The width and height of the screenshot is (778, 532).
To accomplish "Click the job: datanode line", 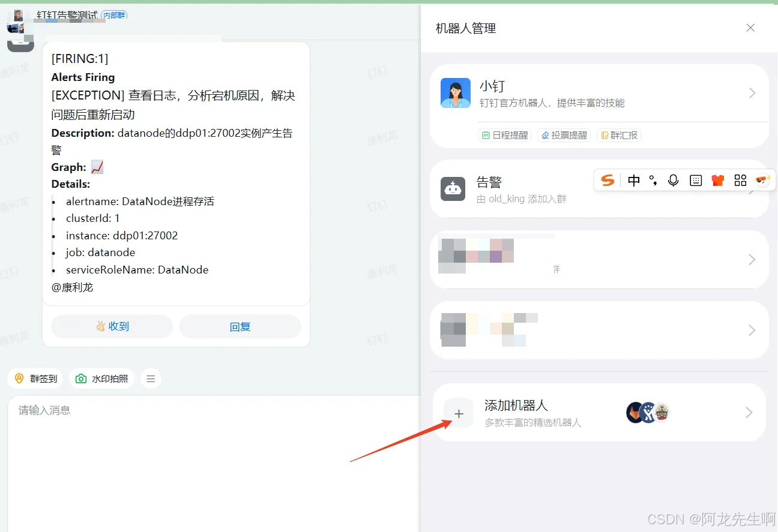I will 100,253.
